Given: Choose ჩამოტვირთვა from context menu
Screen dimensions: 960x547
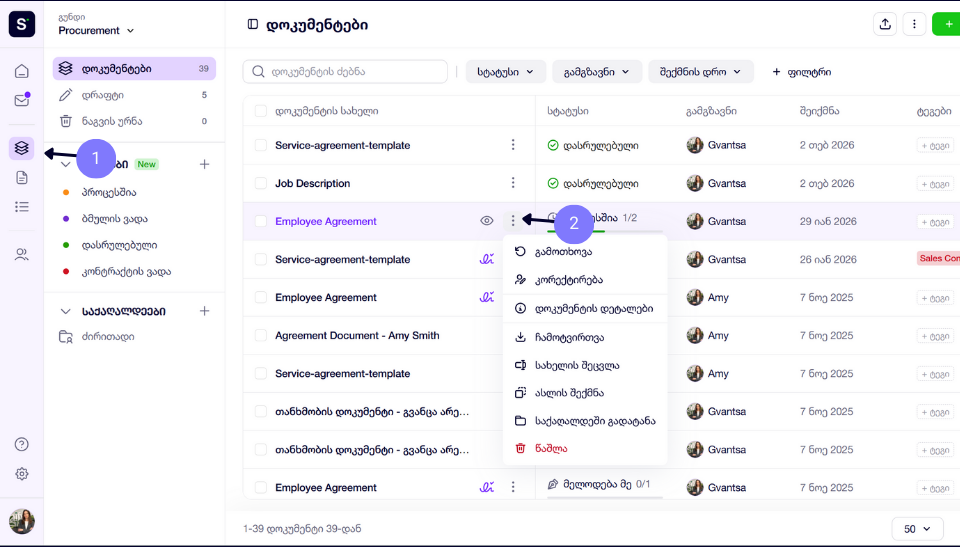Looking at the screenshot, I should click(x=585, y=338).
